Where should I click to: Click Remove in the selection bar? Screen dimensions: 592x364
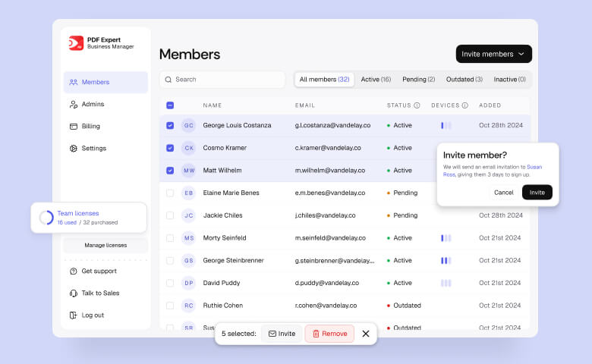(x=329, y=334)
